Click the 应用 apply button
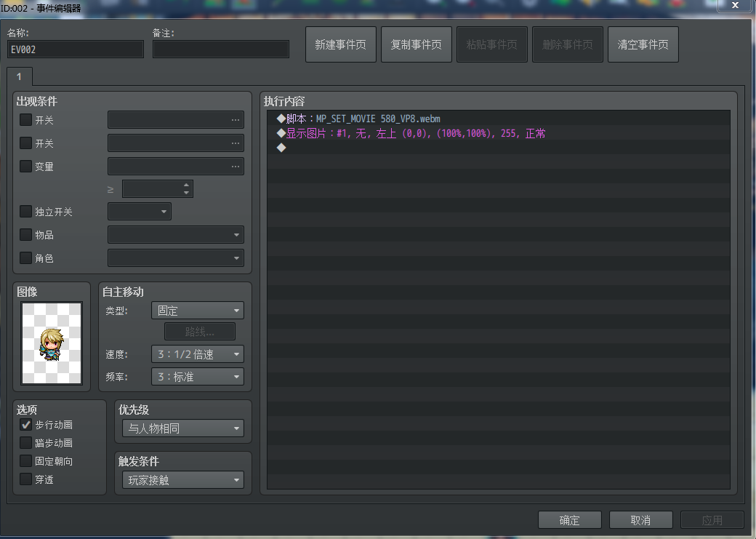Image resolution: width=756 pixels, height=539 pixels. [712, 520]
